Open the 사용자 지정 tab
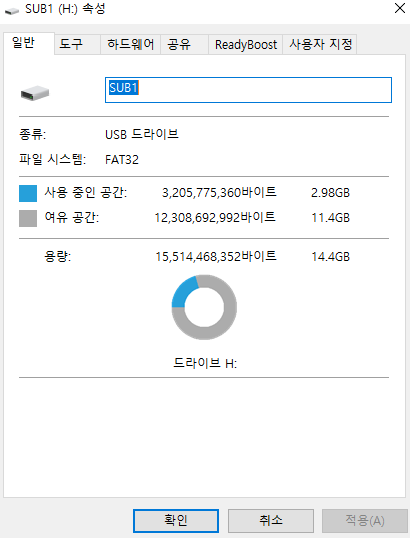The width and height of the screenshot is (410, 538). (320, 44)
